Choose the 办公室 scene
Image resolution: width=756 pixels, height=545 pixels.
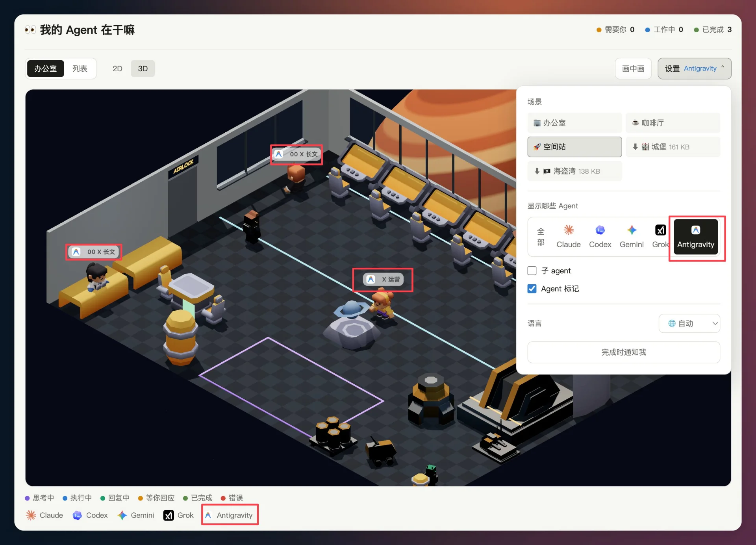(574, 123)
